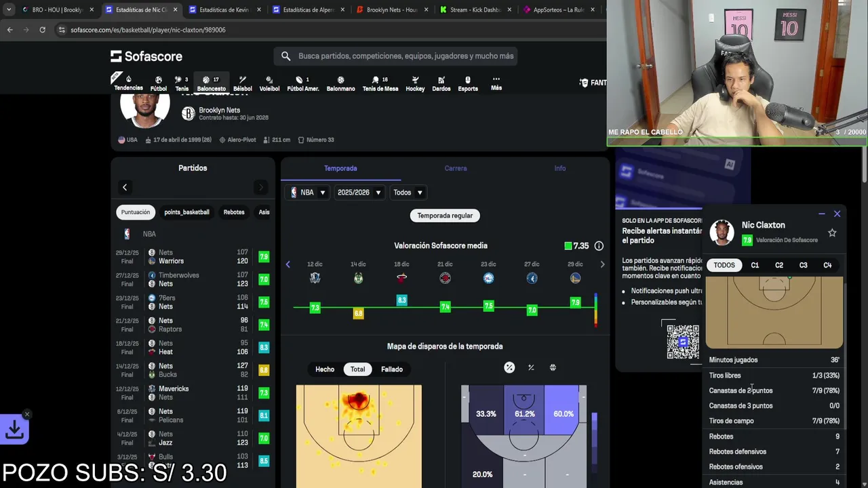Open the NBA league dropdown
This screenshot has height=488, width=868.
click(x=308, y=192)
